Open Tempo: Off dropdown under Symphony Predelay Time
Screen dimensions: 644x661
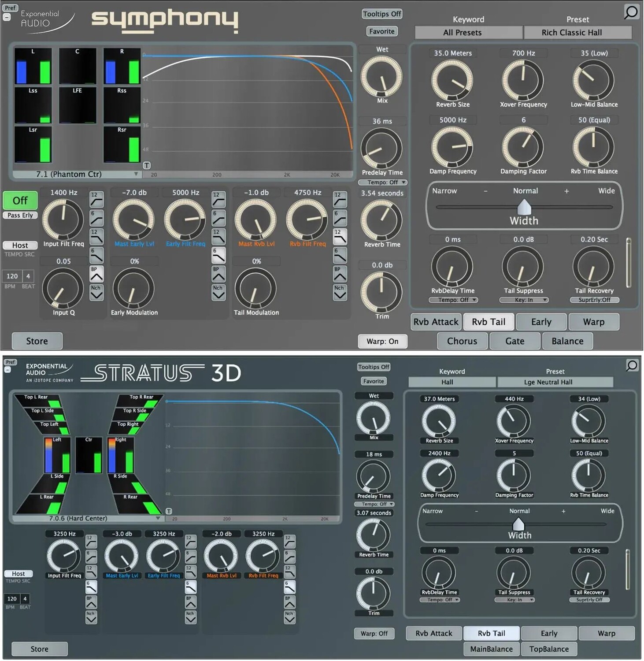pyautogui.click(x=382, y=182)
